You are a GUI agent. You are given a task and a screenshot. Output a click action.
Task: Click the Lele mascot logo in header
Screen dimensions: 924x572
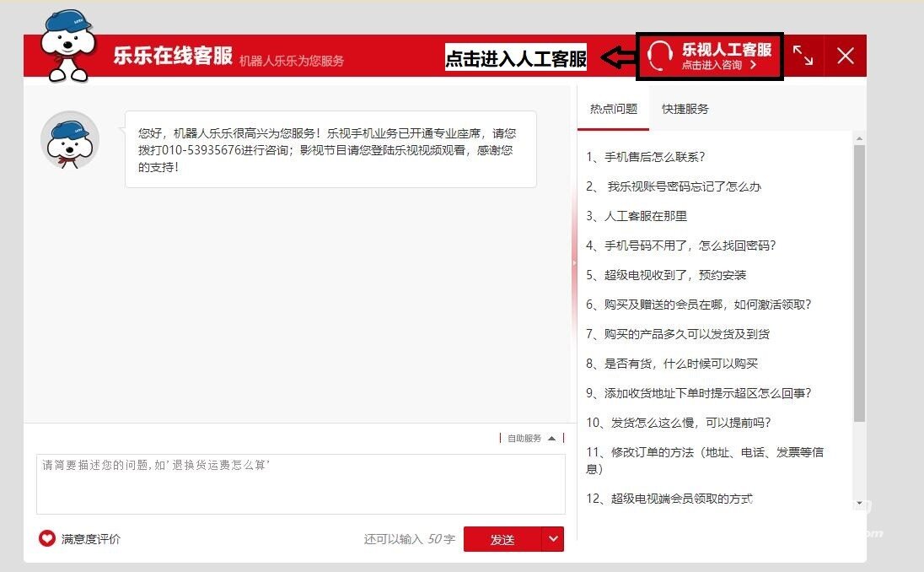(68, 46)
